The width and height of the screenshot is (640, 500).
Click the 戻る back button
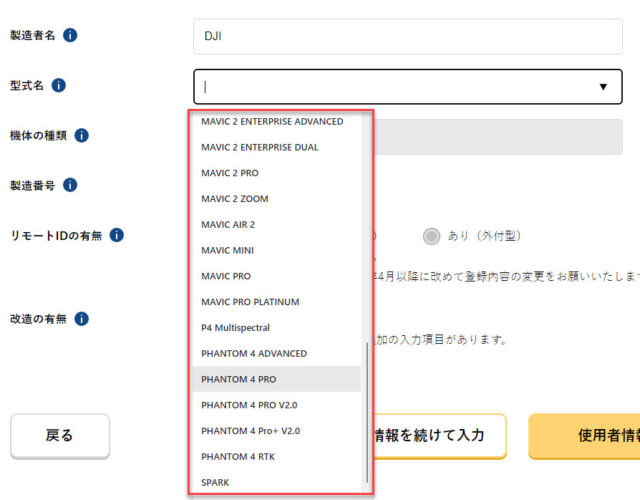tap(60, 436)
